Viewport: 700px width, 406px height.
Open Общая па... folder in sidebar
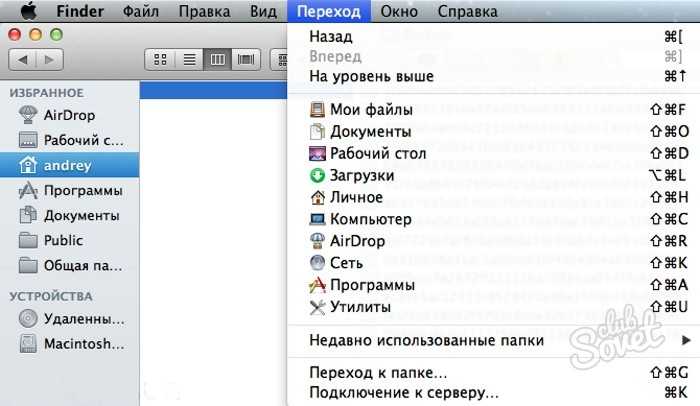(70, 266)
